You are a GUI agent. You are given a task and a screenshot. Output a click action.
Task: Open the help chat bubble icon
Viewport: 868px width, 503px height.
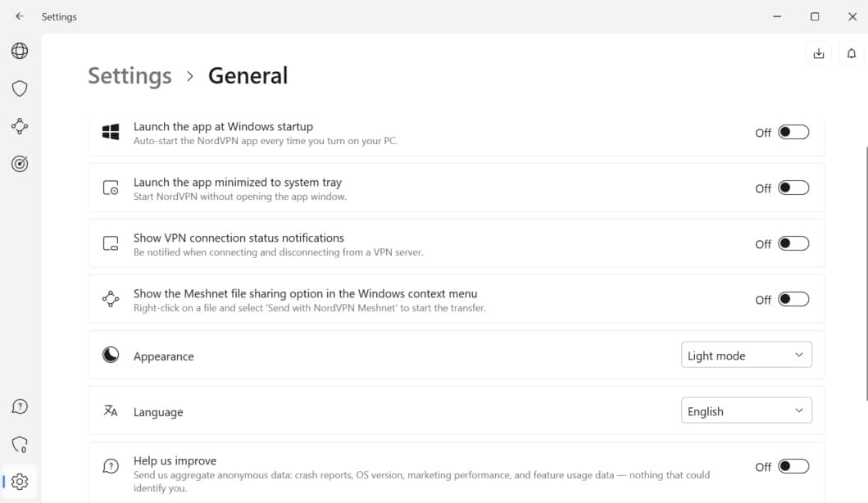point(20,406)
